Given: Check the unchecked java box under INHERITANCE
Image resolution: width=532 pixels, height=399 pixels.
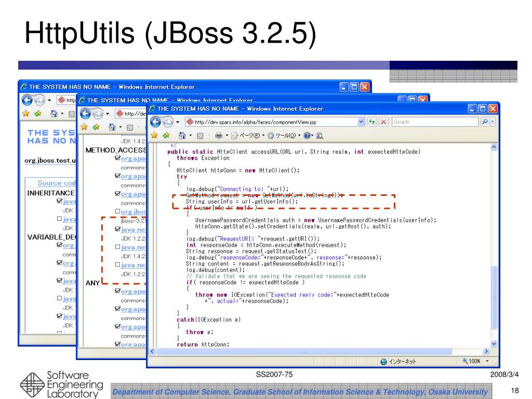Looking at the screenshot, I should (59, 219).
